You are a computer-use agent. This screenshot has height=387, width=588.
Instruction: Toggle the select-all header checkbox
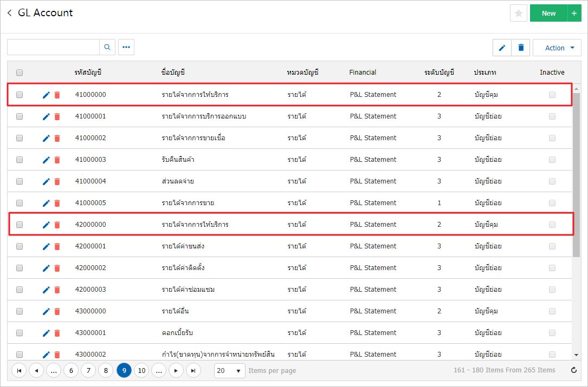tap(20, 73)
